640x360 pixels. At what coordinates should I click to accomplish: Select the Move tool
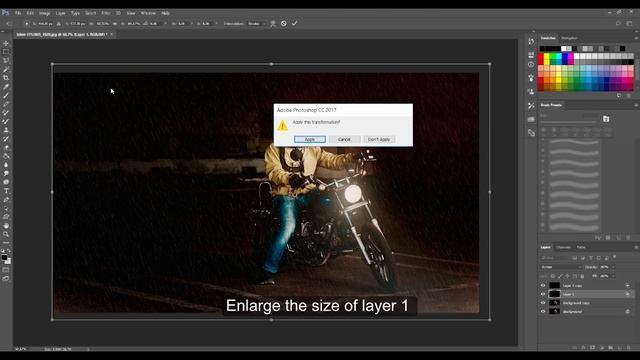tap(6, 43)
